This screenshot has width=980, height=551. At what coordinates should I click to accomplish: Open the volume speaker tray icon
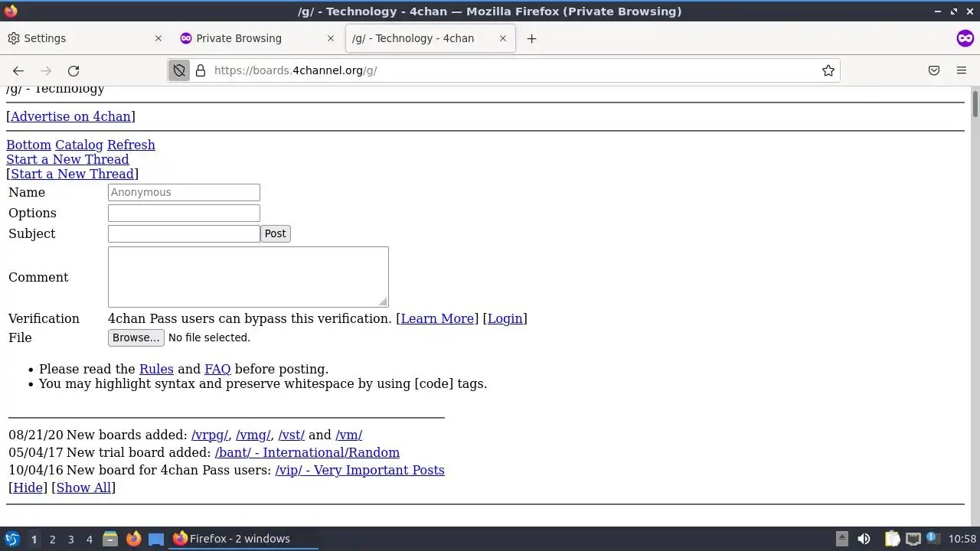(x=864, y=539)
